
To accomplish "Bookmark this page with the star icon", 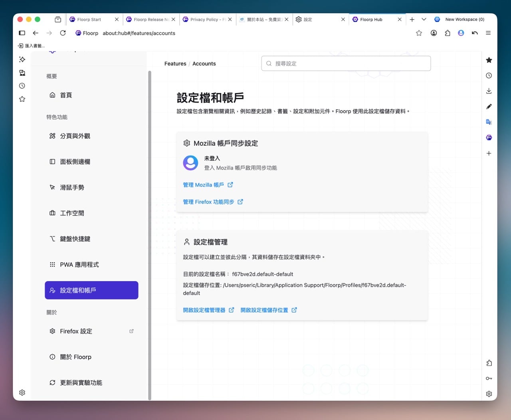I will point(419,33).
